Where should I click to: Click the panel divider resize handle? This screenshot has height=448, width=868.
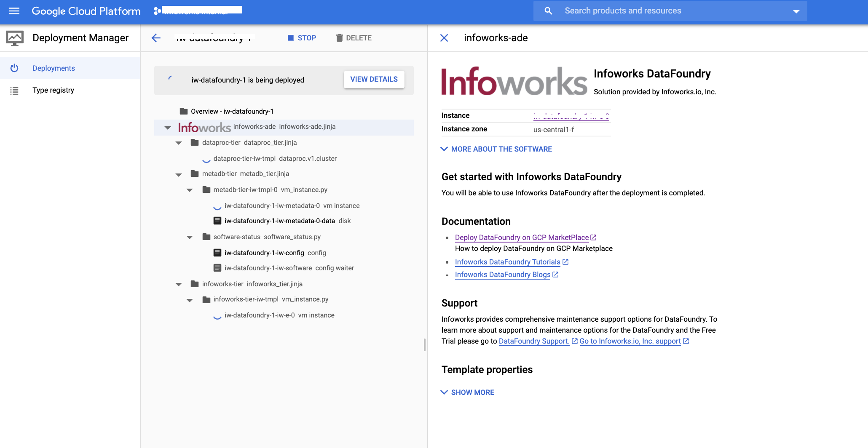425,345
